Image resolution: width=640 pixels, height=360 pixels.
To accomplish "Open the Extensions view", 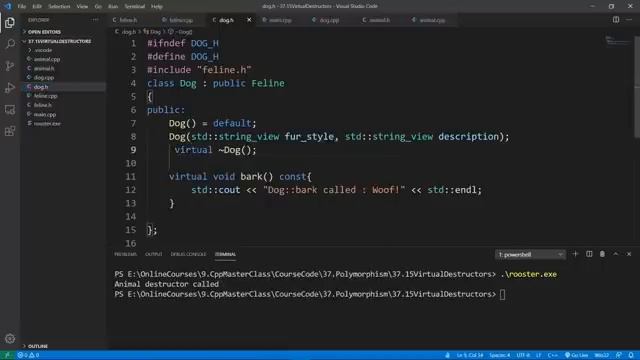I will (x=10, y=131).
